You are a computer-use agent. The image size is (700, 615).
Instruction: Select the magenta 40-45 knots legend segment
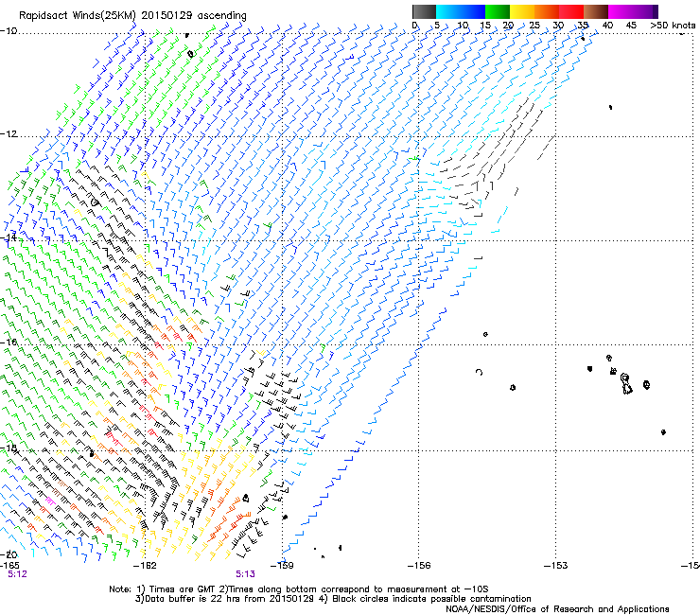coord(621,11)
